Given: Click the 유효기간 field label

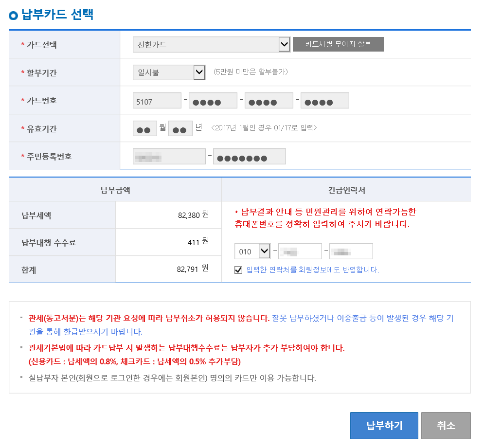Looking at the screenshot, I should (42, 128).
